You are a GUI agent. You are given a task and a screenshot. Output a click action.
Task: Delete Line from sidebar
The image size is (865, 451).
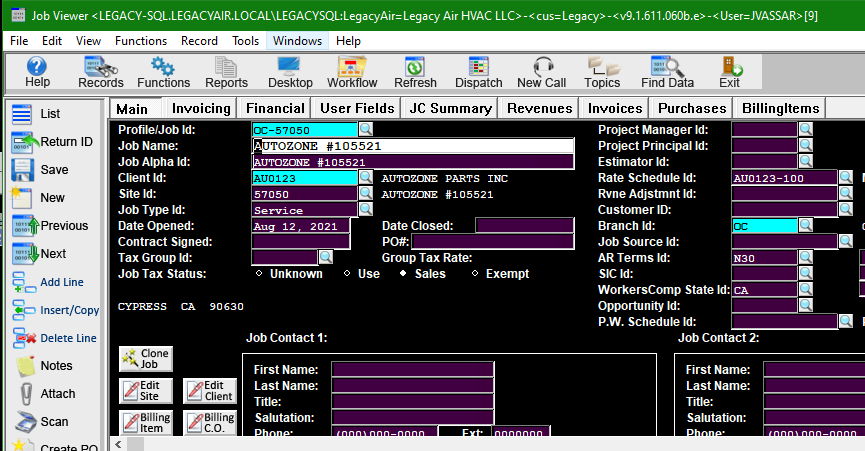click(x=55, y=338)
